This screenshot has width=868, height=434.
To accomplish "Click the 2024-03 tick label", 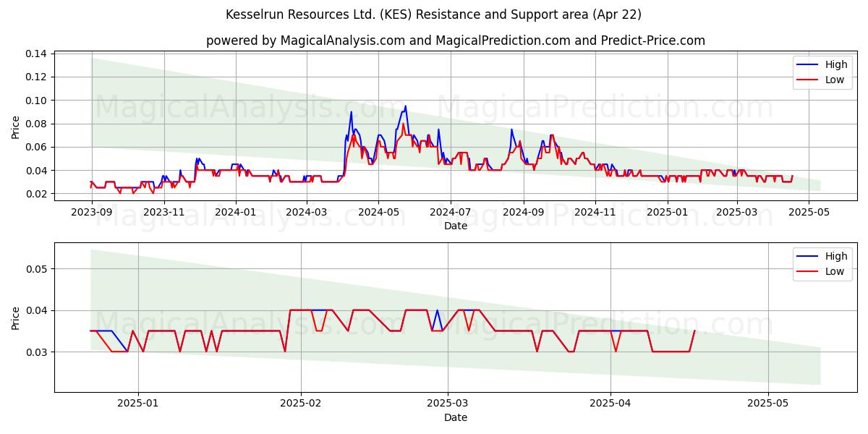I will (x=306, y=212).
